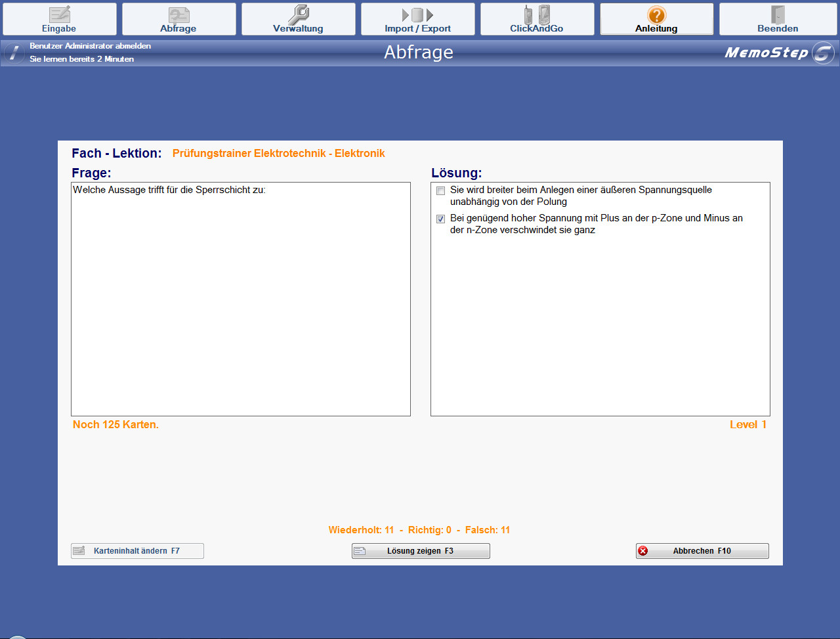Screen dimensions: 840x639
Task: Exit via the Beenden door icon
Action: tap(778, 15)
